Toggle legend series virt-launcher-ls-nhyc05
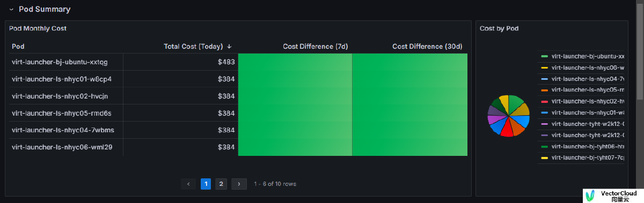The width and height of the screenshot is (644, 203). [x=587, y=90]
